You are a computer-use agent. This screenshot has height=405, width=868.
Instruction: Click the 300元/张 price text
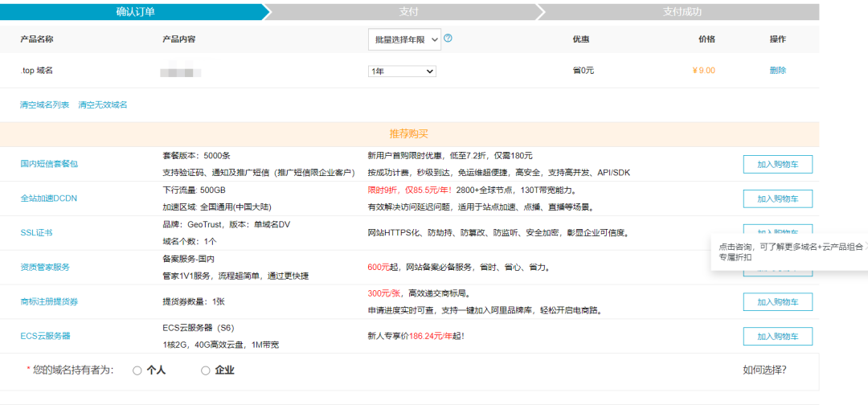[384, 293]
